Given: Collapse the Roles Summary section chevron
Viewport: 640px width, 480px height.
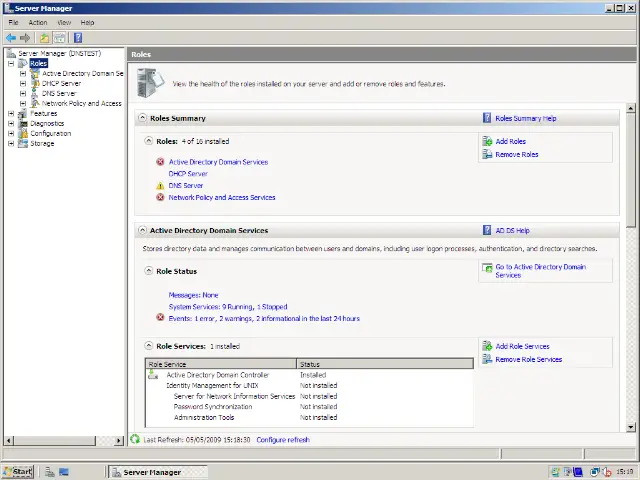Looking at the screenshot, I should (142, 118).
